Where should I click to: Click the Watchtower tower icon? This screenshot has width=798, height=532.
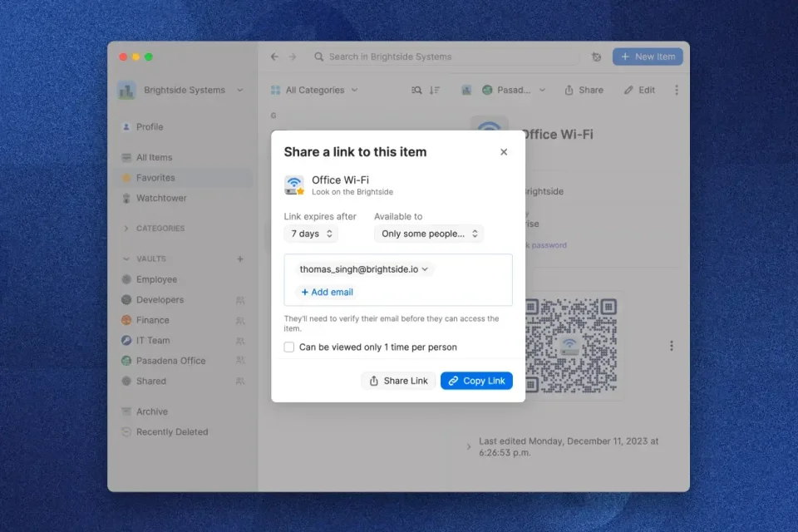click(126, 198)
